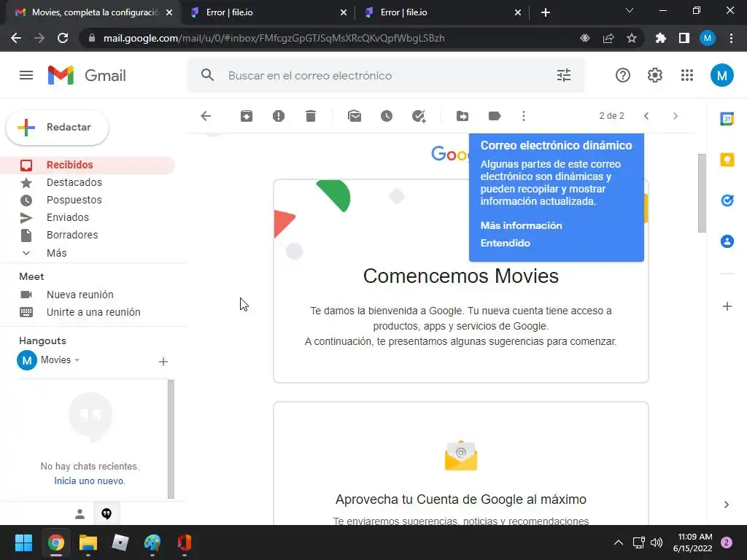Click the email vertical scrollbar

[701, 193]
